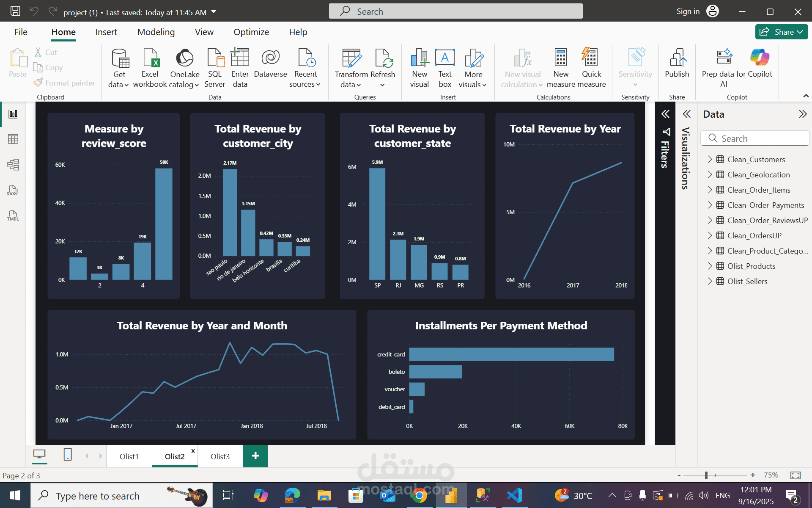
Task: Expand the Visualizations pane
Action: coord(687,114)
